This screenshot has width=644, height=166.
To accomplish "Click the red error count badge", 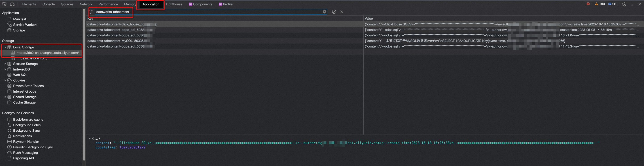I will pos(590,4).
